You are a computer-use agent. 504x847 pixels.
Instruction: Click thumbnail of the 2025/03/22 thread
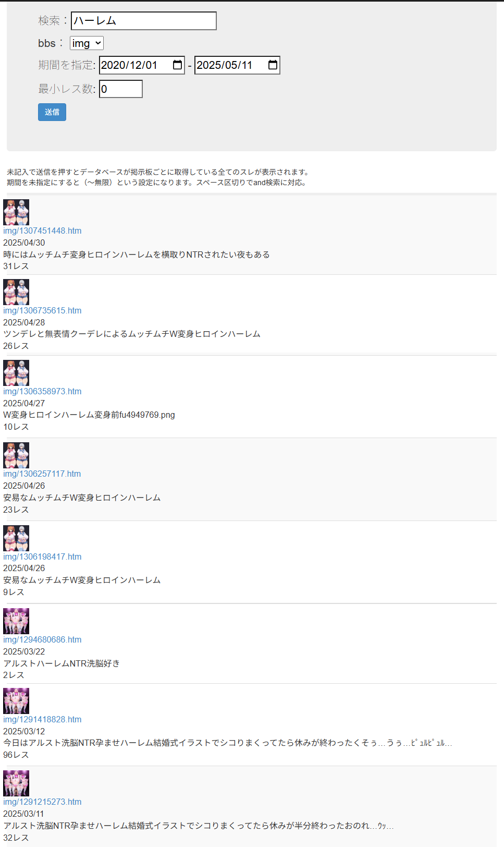click(16, 621)
